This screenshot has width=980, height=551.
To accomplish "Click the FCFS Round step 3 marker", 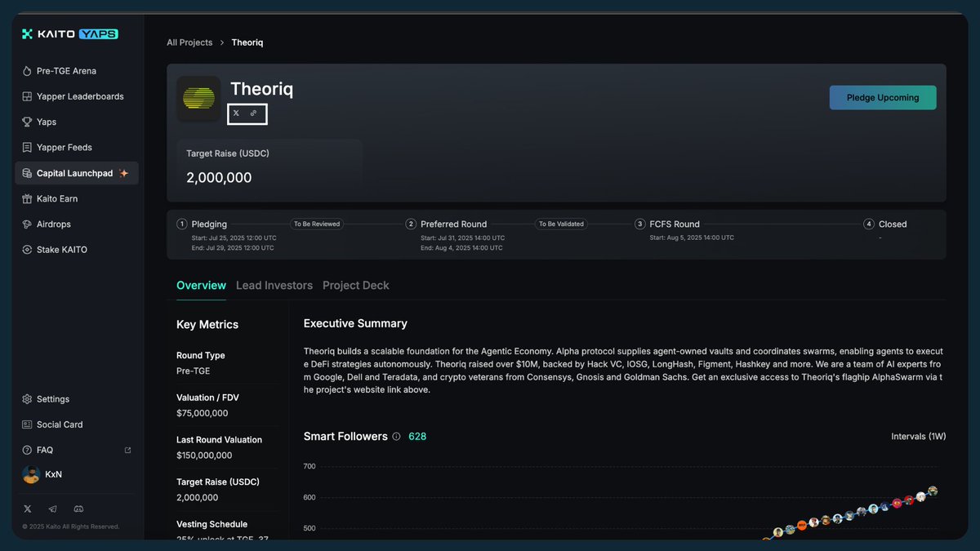I will (x=640, y=224).
